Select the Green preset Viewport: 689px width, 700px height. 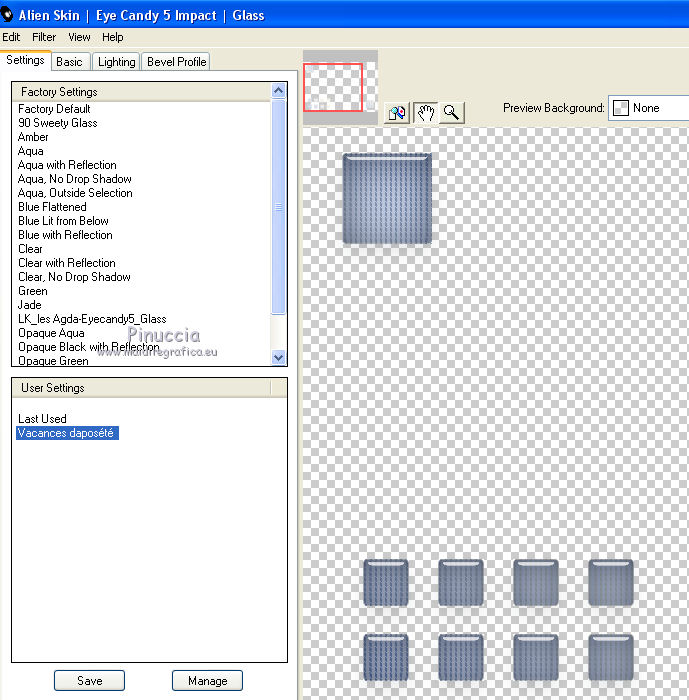(x=33, y=291)
